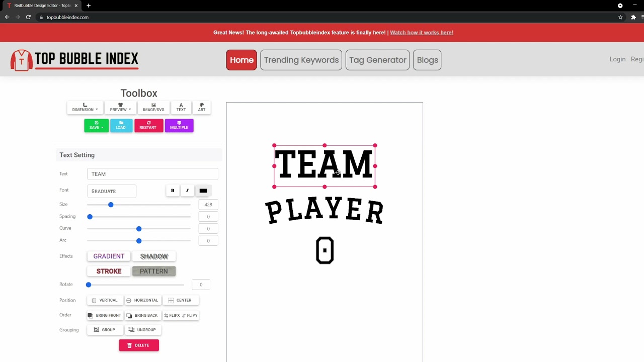Image resolution: width=644 pixels, height=362 pixels.
Task: Center the selected text on canvas
Action: [x=180, y=300]
